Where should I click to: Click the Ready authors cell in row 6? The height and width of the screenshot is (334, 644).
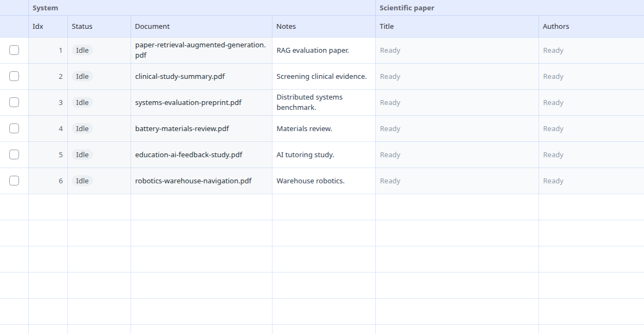coord(591,181)
